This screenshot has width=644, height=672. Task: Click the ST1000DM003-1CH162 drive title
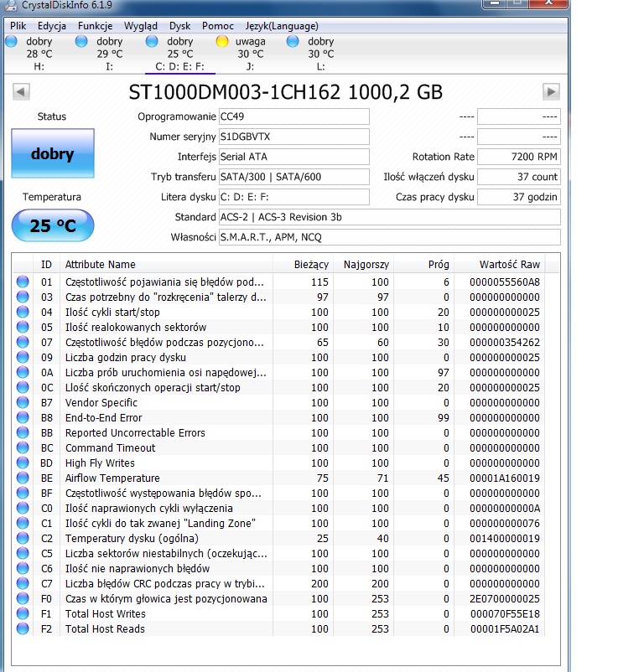point(286,92)
